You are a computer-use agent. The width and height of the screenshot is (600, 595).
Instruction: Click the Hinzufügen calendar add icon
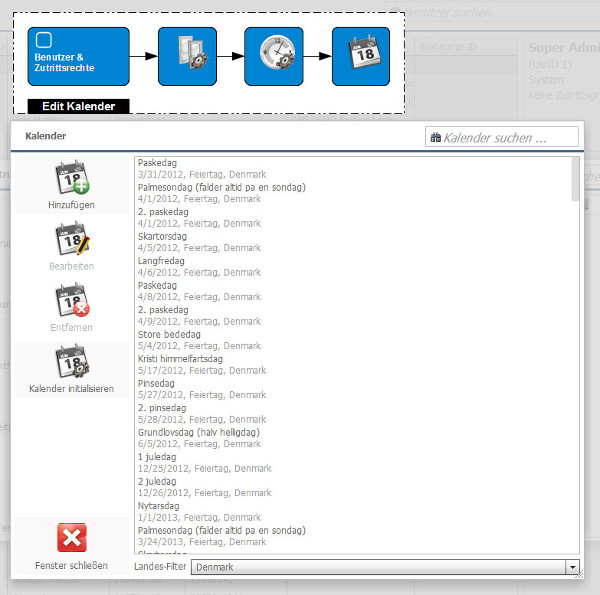tap(71, 178)
